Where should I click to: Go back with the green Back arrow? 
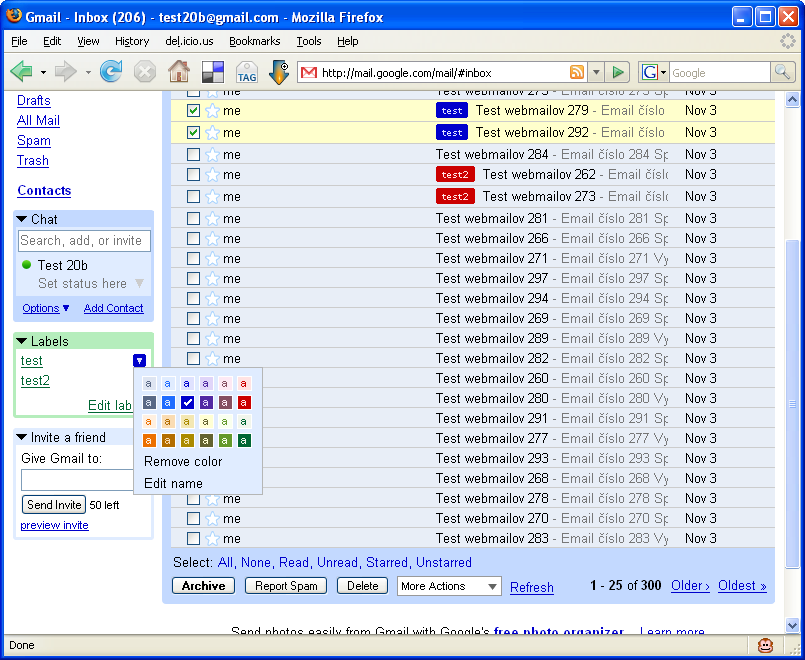[x=21, y=72]
